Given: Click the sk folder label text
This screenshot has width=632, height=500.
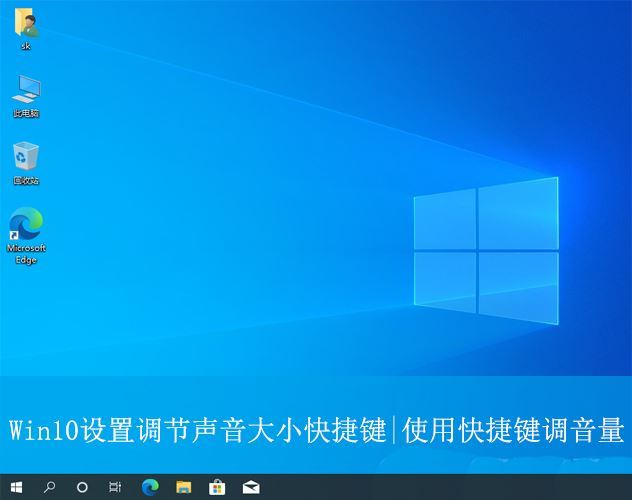Looking at the screenshot, I should click(26, 46).
